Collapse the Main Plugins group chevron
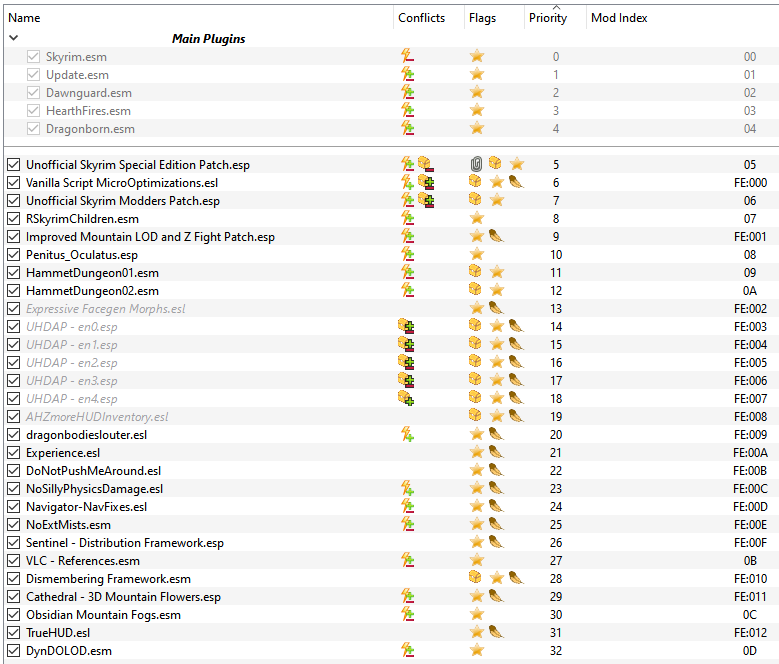The width and height of the screenshot is (779, 664). [14, 38]
